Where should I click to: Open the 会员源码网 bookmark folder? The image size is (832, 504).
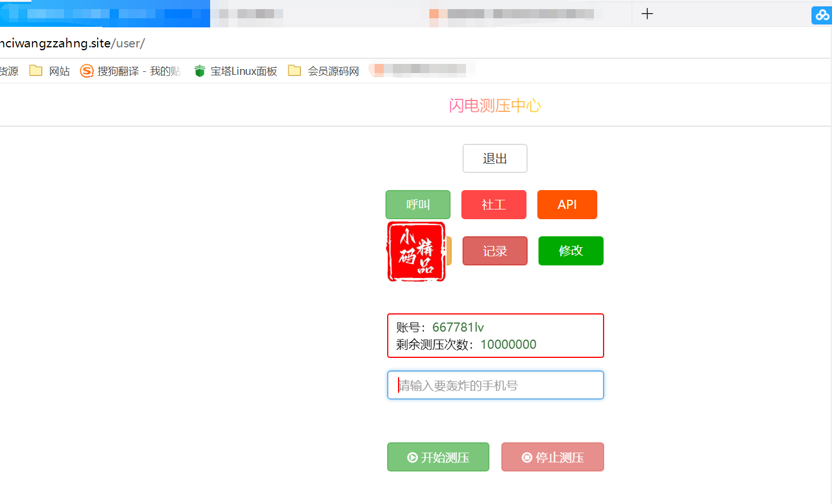[324, 71]
